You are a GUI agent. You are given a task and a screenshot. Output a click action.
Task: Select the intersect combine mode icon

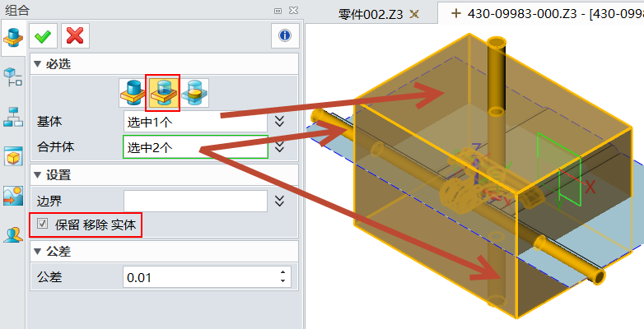pyautogui.click(x=194, y=91)
